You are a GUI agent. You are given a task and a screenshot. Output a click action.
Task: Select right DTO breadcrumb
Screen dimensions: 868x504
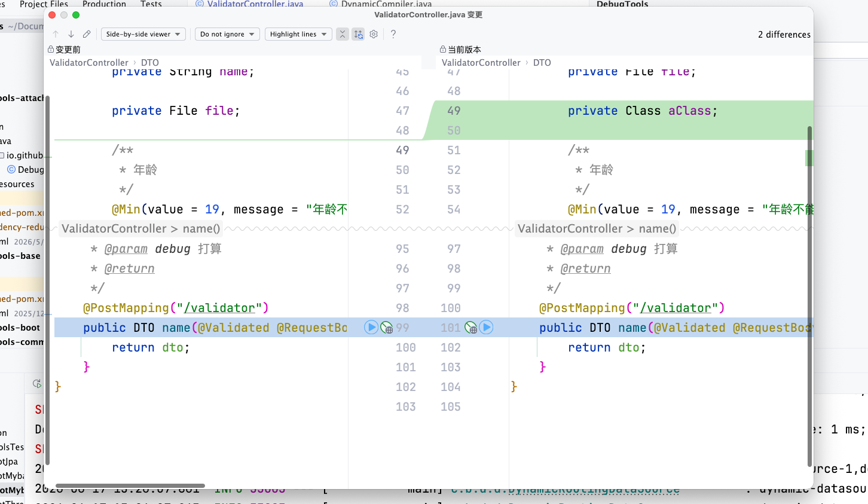(542, 62)
